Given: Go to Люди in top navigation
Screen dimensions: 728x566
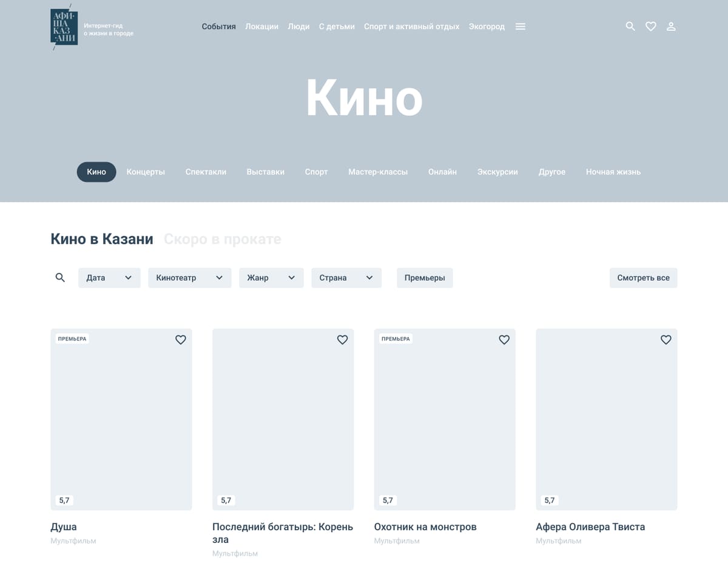Looking at the screenshot, I should pyautogui.click(x=298, y=27).
